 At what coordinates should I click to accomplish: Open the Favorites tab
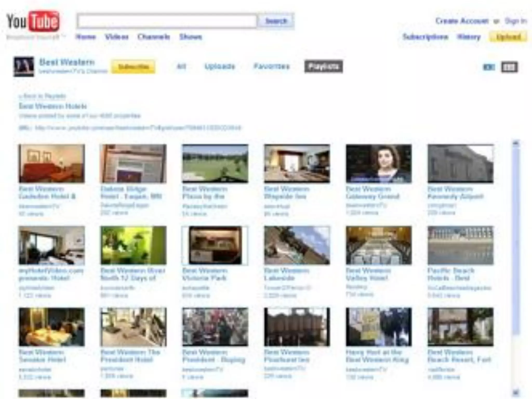271,66
